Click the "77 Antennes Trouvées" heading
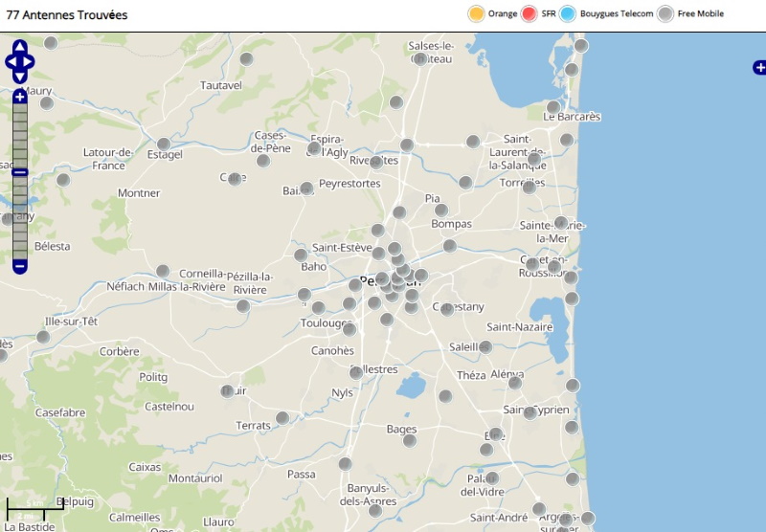The width and height of the screenshot is (766, 532). (67, 15)
